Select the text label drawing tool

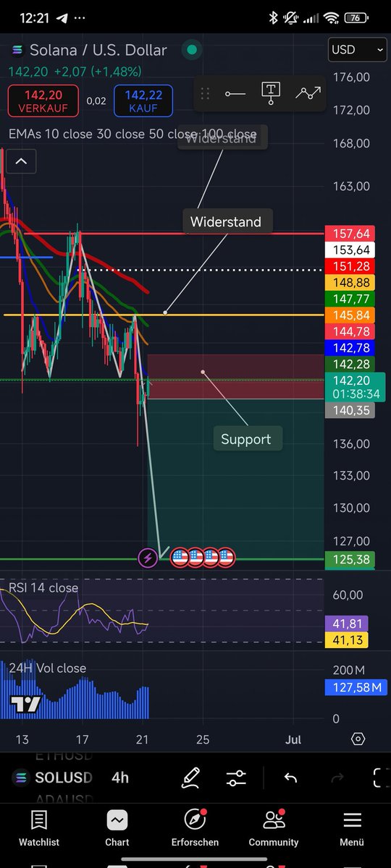pyautogui.click(x=271, y=93)
